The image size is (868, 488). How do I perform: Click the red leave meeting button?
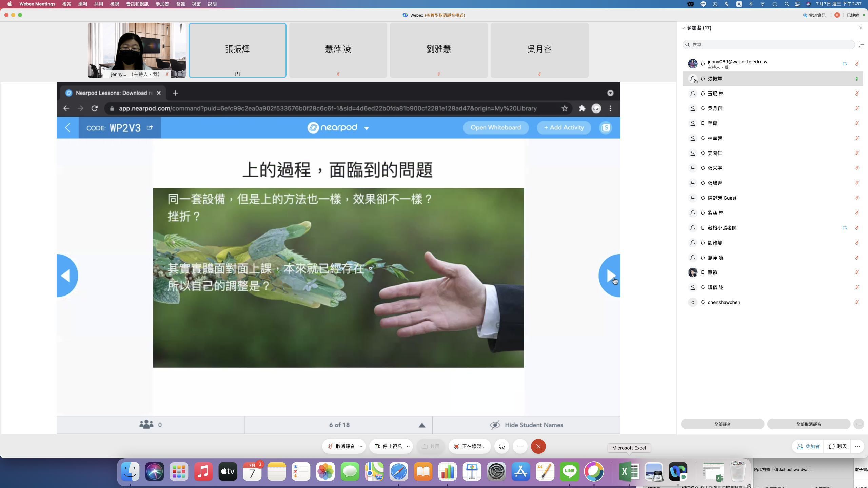pos(538,446)
